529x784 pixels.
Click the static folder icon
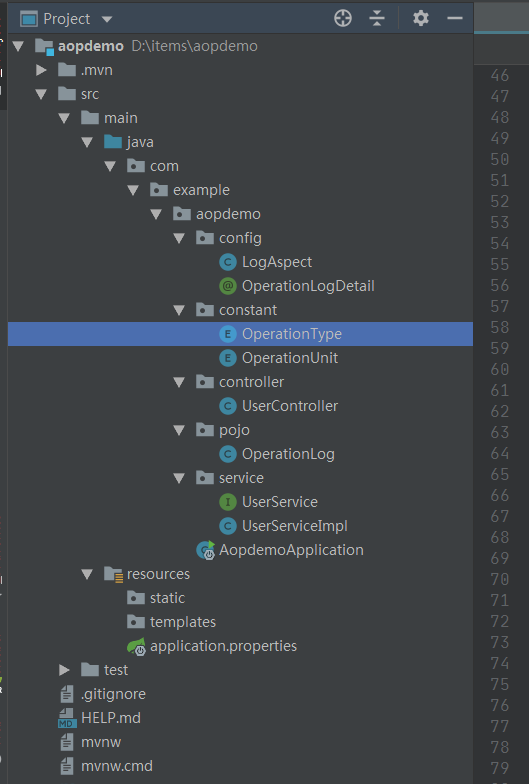[136, 598]
